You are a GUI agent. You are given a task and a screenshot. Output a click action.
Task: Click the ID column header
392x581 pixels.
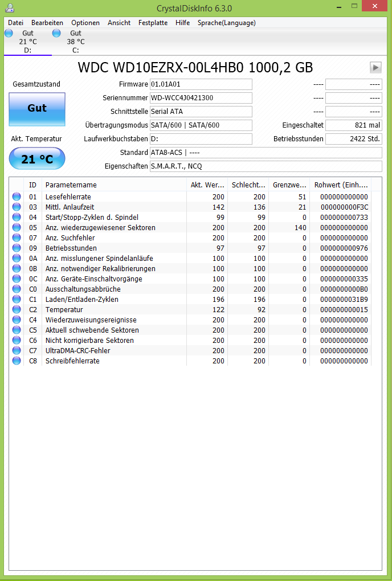click(33, 185)
